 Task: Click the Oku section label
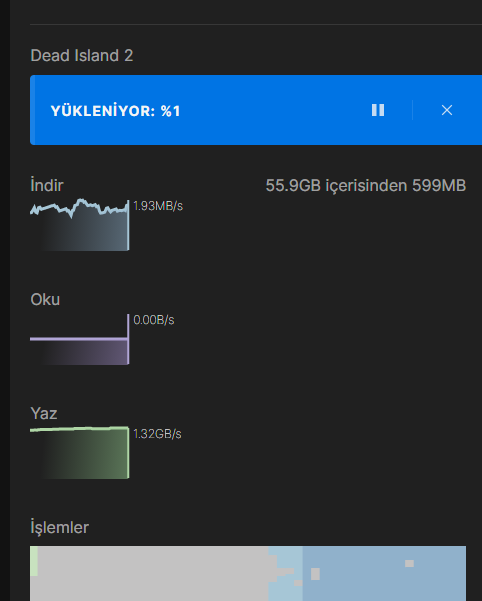[x=45, y=300]
